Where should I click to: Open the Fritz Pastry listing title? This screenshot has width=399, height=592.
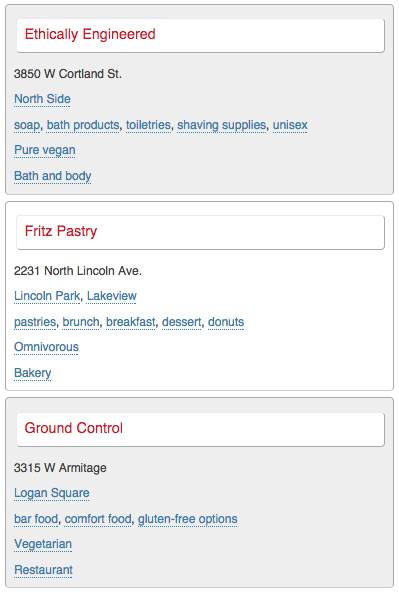(x=61, y=231)
